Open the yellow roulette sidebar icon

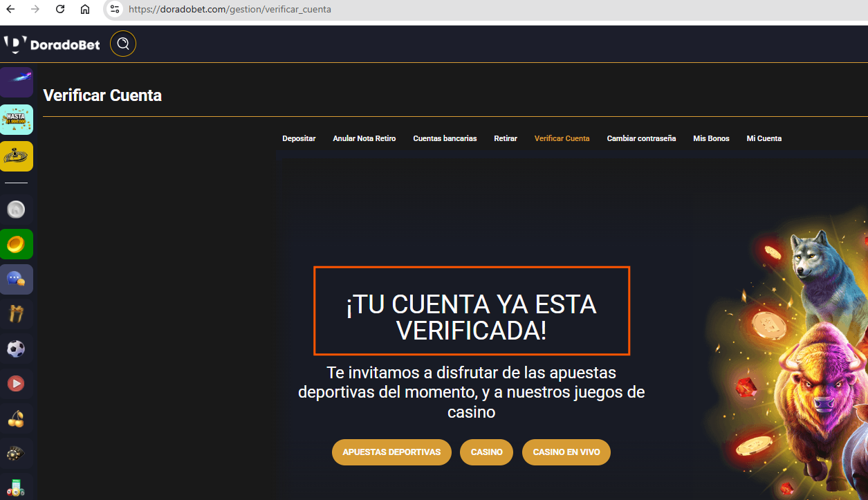click(x=16, y=156)
